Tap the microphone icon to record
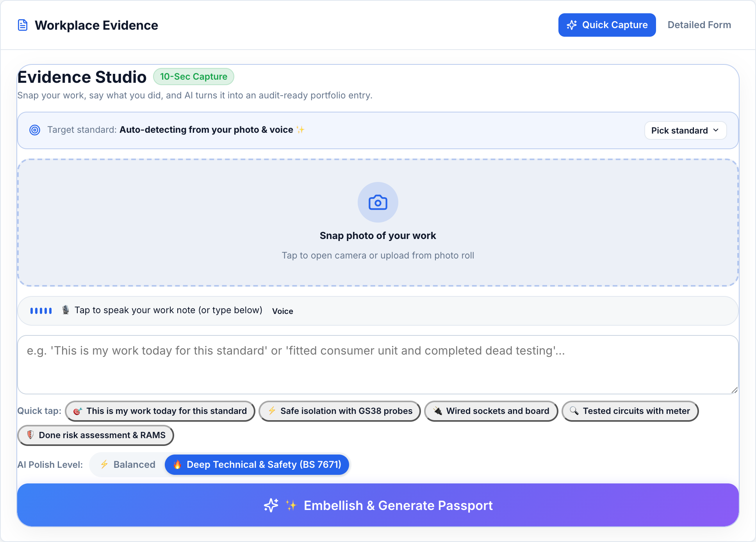This screenshot has height=542, width=756. pyautogui.click(x=66, y=310)
